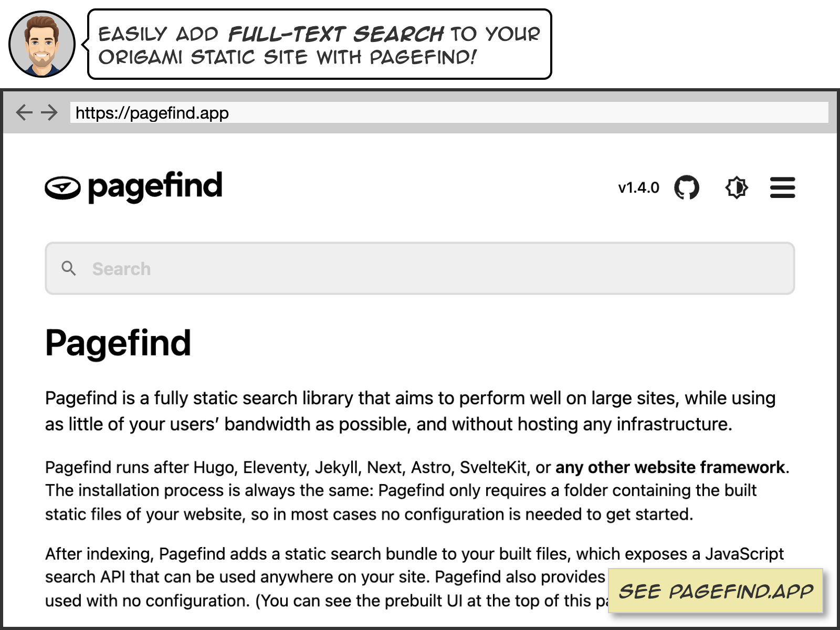Click the paragraph starting 'After indexing, Pagefind'
The width and height of the screenshot is (840, 630).
[x=325, y=577]
